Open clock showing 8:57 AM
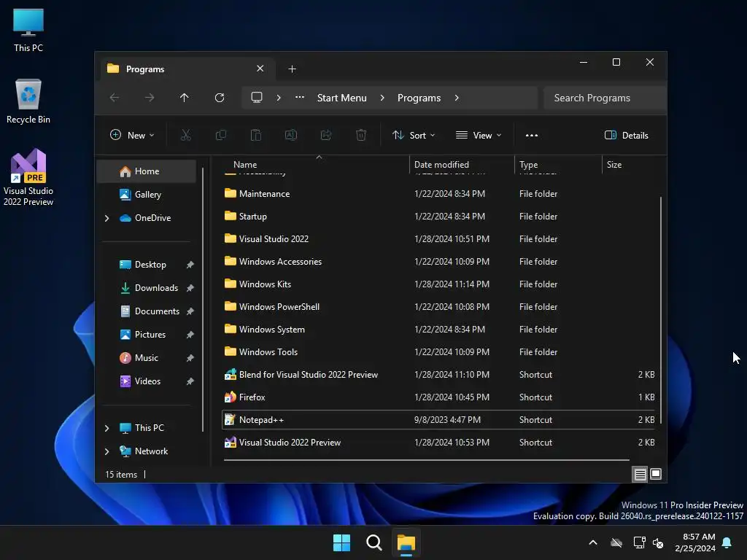Image resolution: width=747 pixels, height=560 pixels. [695, 542]
